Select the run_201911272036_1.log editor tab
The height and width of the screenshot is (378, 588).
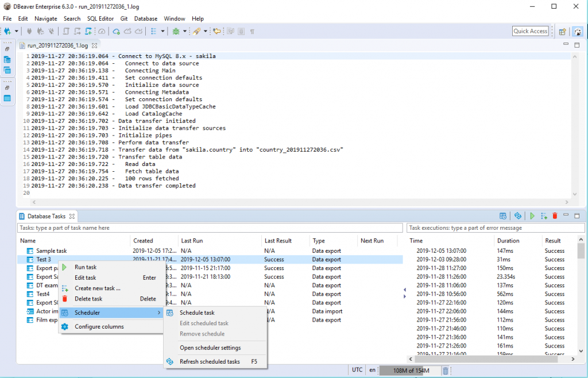pos(57,45)
